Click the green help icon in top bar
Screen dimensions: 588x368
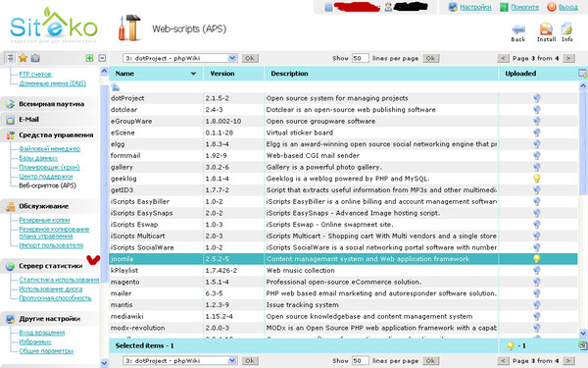tap(505, 7)
